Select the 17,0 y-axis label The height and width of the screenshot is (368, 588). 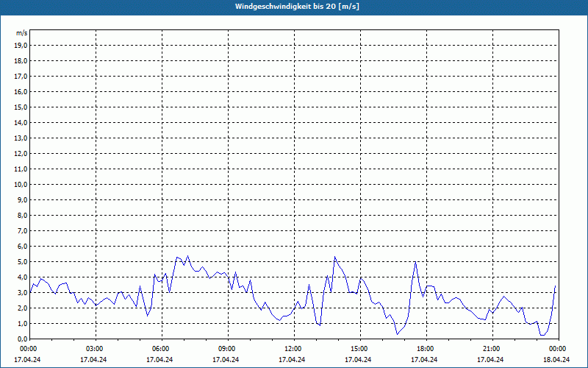(x=21, y=77)
